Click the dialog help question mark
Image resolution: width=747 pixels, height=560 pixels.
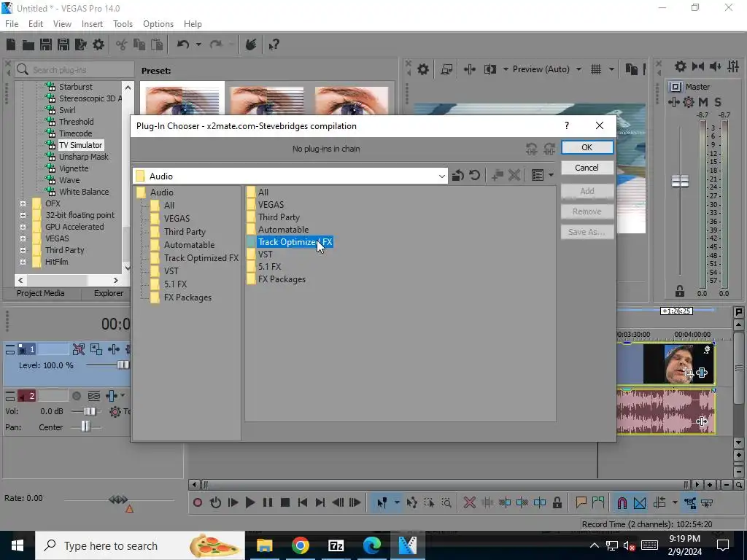[x=566, y=125]
